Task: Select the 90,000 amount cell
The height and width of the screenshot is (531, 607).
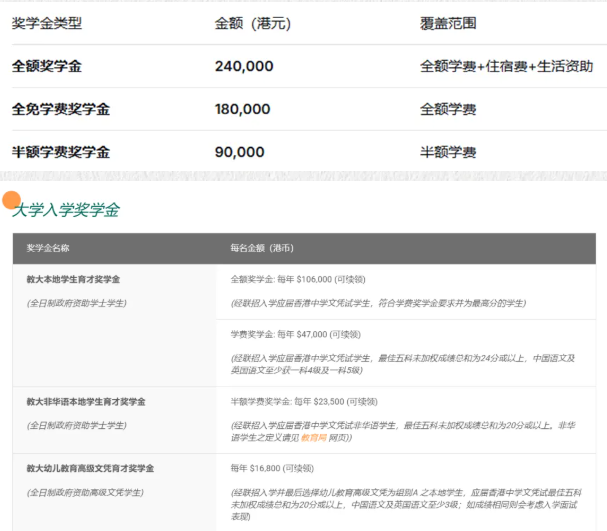Action: point(240,152)
